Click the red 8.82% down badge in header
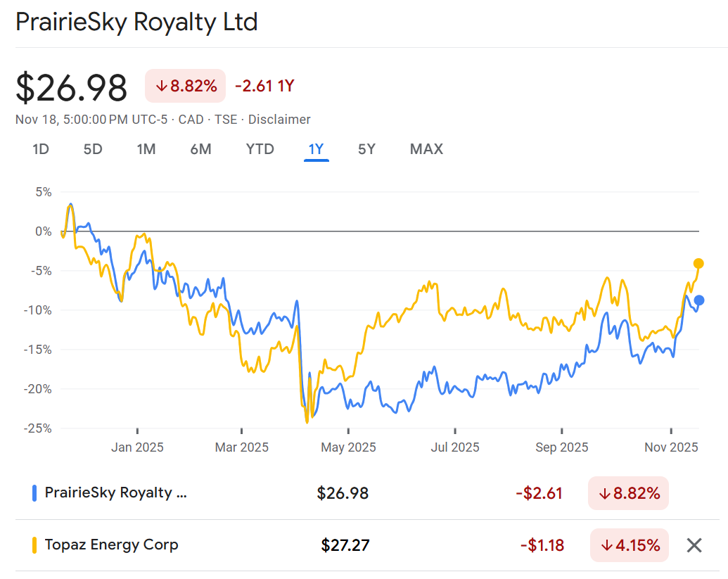Viewport: 728px width, 579px height. tap(186, 87)
